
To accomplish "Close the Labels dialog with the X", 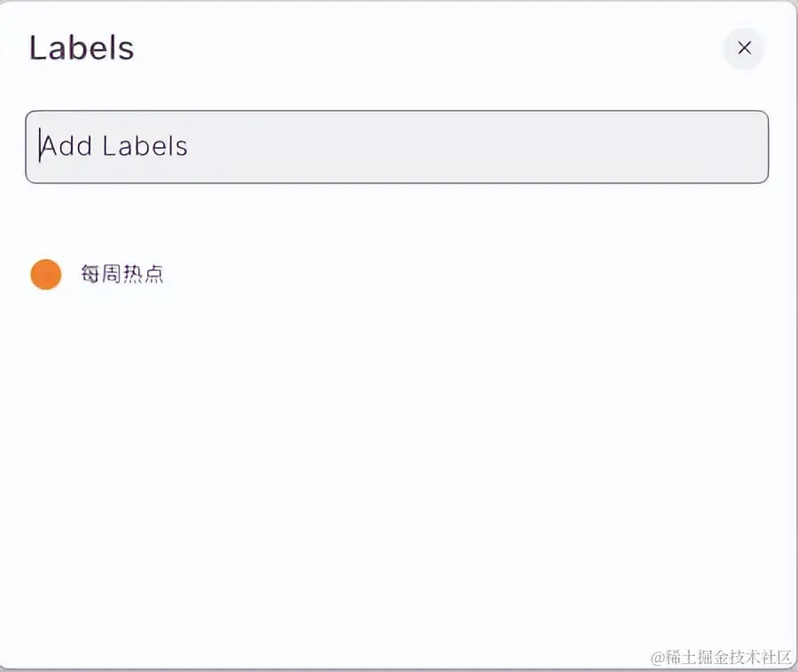I will pos(744,49).
